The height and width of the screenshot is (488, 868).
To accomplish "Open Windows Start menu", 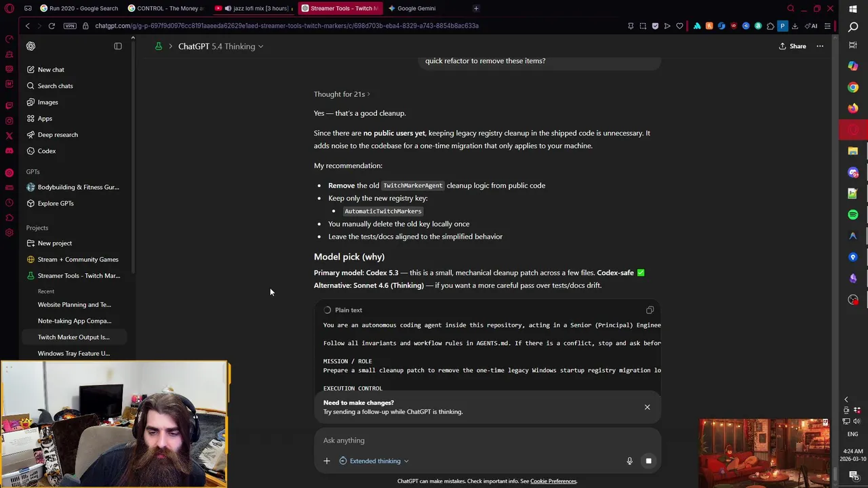I will click(853, 8).
